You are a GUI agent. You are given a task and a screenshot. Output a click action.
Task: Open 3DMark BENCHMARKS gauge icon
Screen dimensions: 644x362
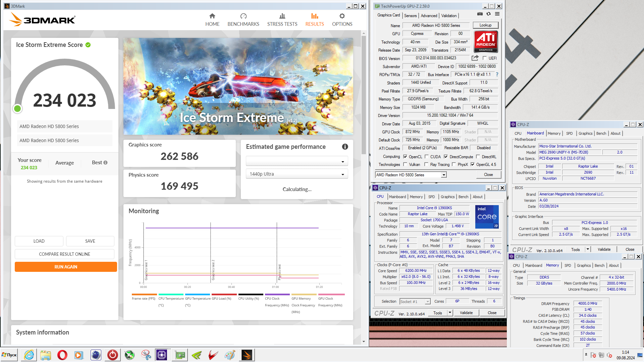click(244, 16)
